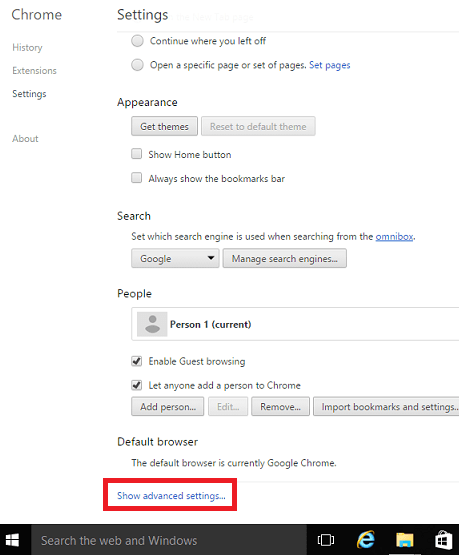Click 'The default browser is currently Google Chrome' text
This screenshot has width=459, height=555.
tap(234, 463)
